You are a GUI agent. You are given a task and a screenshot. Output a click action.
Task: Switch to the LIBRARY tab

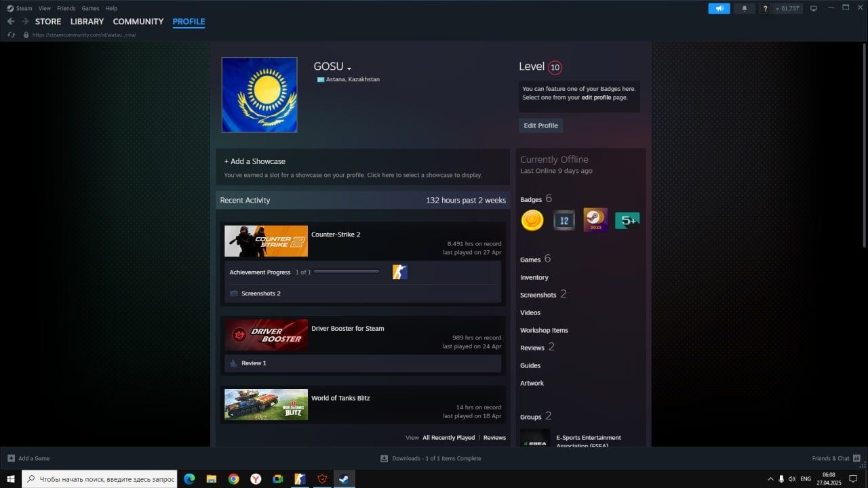(87, 22)
